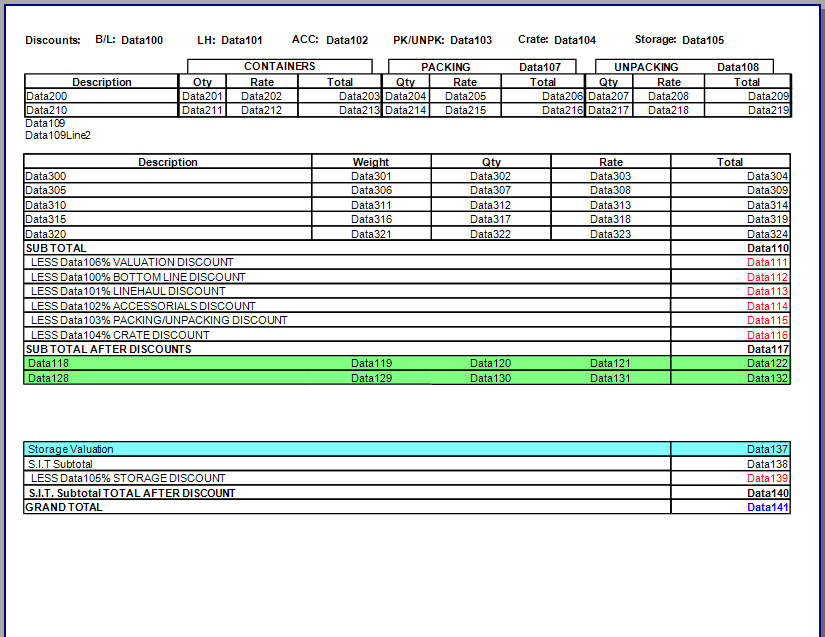This screenshot has height=637, width=825.
Task: Click linehaul discount amount Data113
Action: click(768, 291)
